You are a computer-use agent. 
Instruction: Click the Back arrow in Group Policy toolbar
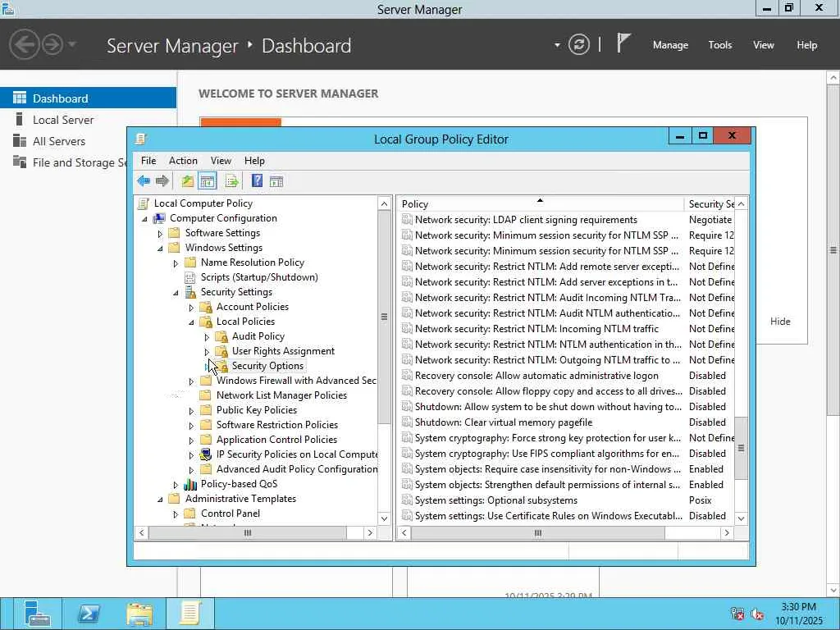(x=144, y=181)
